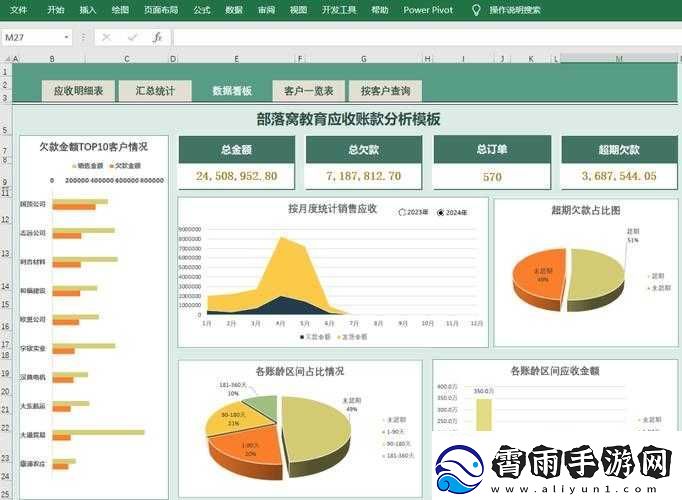Click the dark blue area in monthly chart
682x500 pixels.
point(283,307)
